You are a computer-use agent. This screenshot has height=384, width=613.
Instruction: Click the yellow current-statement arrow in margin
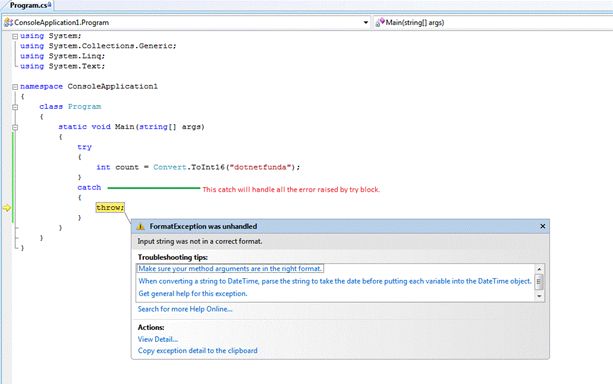coord(7,208)
